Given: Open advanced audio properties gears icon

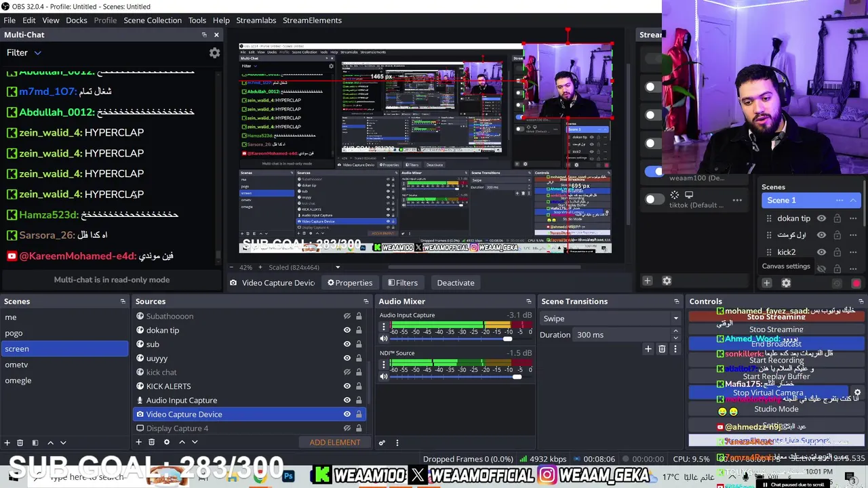Looking at the screenshot, I should 382,443.
